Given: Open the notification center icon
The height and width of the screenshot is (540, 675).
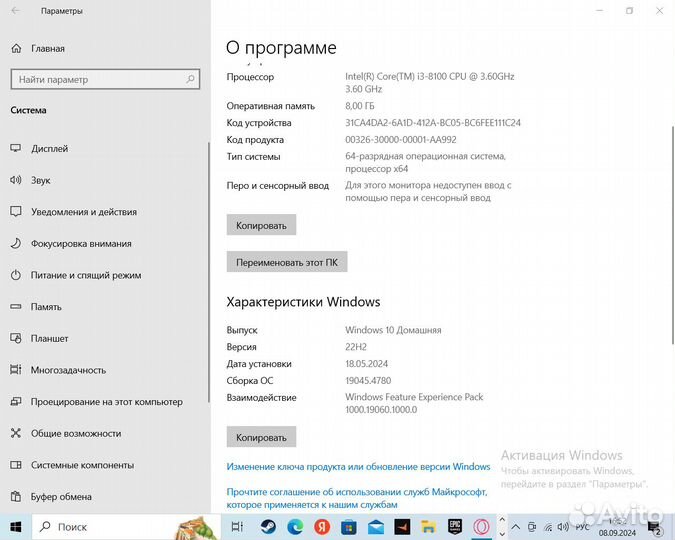Looking at the screenshot, I should pos(655,528).
